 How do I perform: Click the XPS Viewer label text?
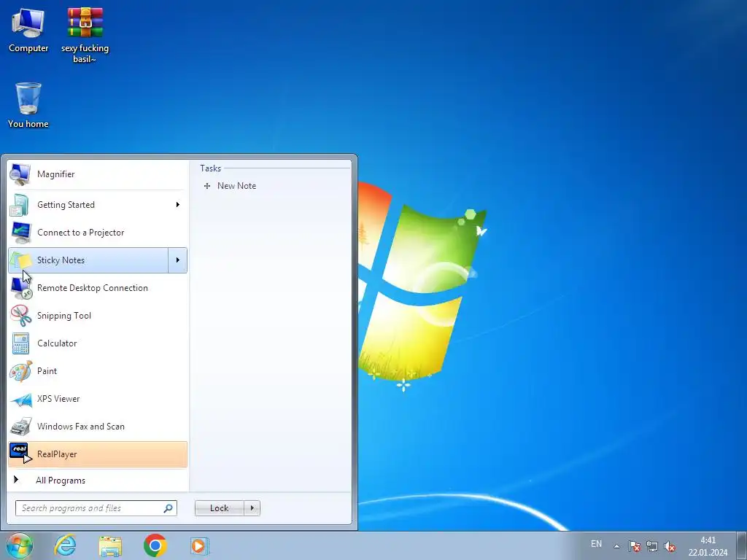click(x=58, y=399)
